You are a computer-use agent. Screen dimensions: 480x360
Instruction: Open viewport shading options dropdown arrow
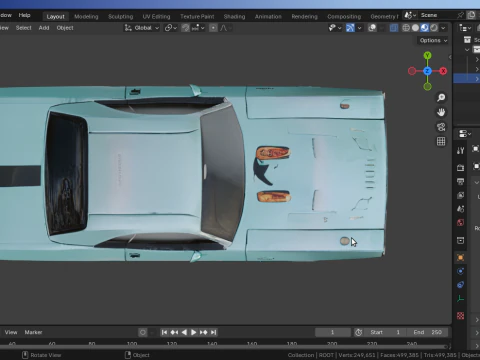(x=443, y=28)
